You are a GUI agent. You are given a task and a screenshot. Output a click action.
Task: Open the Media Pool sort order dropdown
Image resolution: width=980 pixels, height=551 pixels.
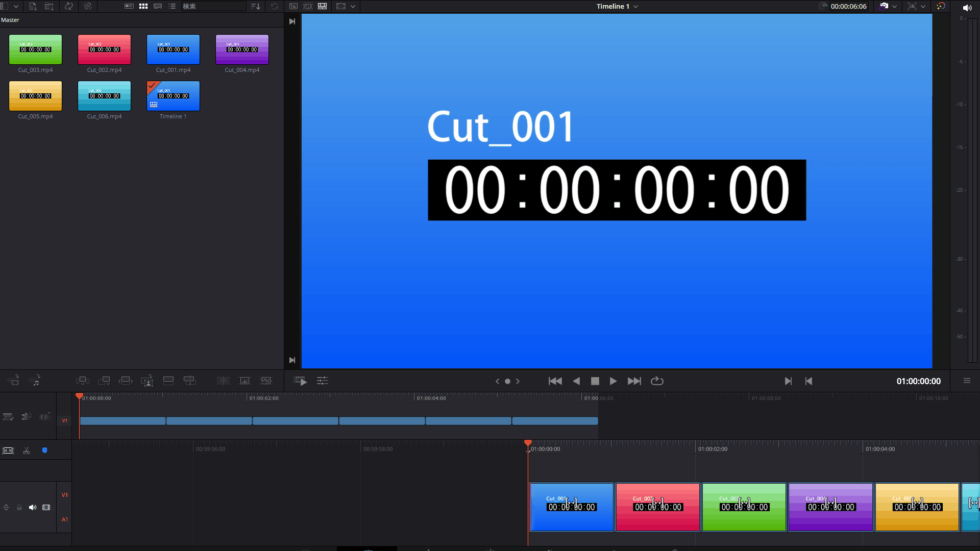[x=256, y=6]
